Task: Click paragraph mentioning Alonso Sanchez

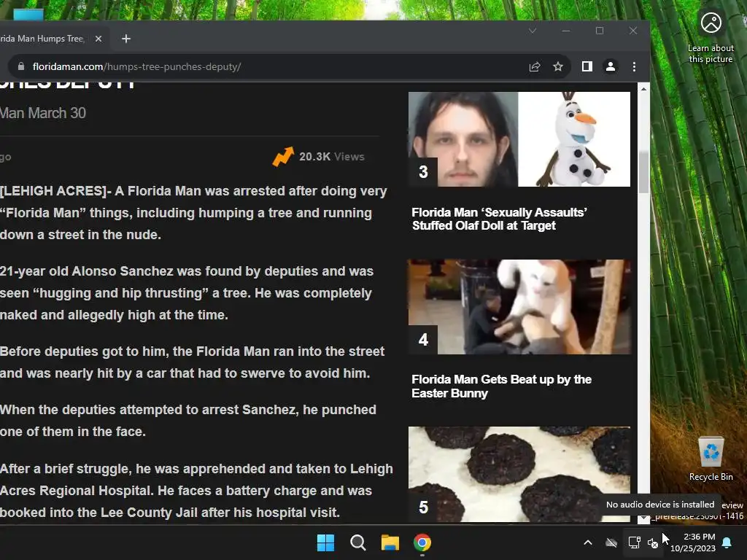Action: (187, 293)
